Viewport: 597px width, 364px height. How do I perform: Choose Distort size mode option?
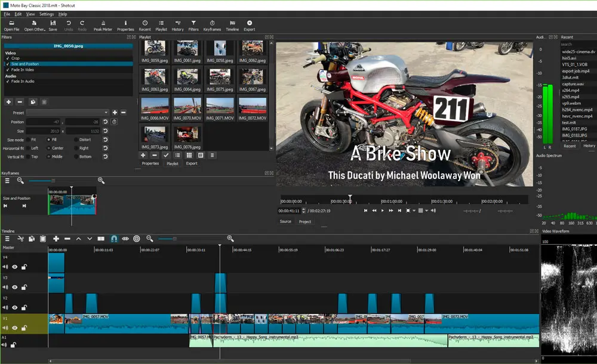(75, 140)
